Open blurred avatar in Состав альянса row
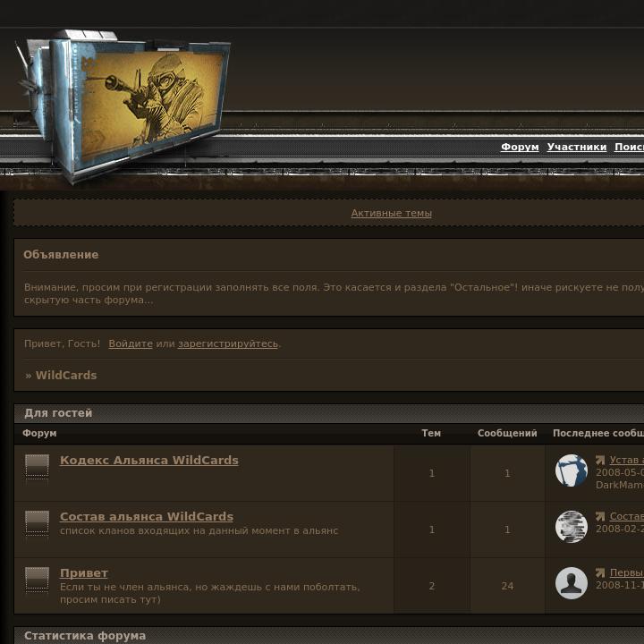The image size is (644, 644). [x=572, y=527]
